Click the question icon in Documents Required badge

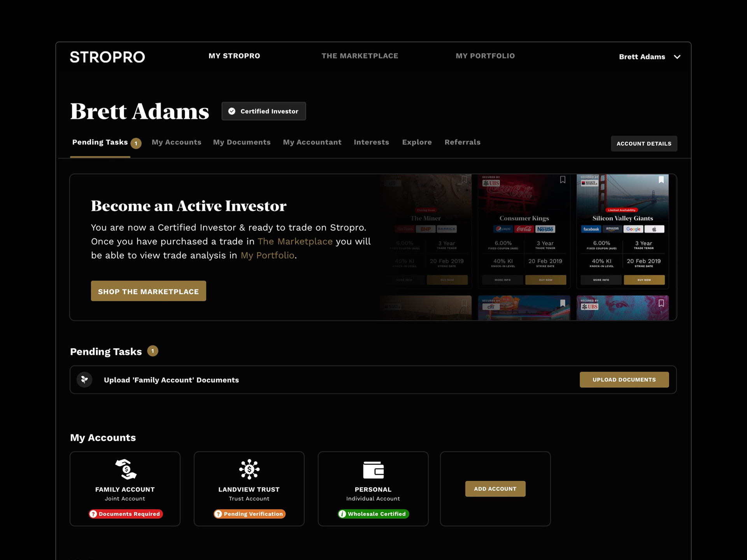click(x=93, y=514)
